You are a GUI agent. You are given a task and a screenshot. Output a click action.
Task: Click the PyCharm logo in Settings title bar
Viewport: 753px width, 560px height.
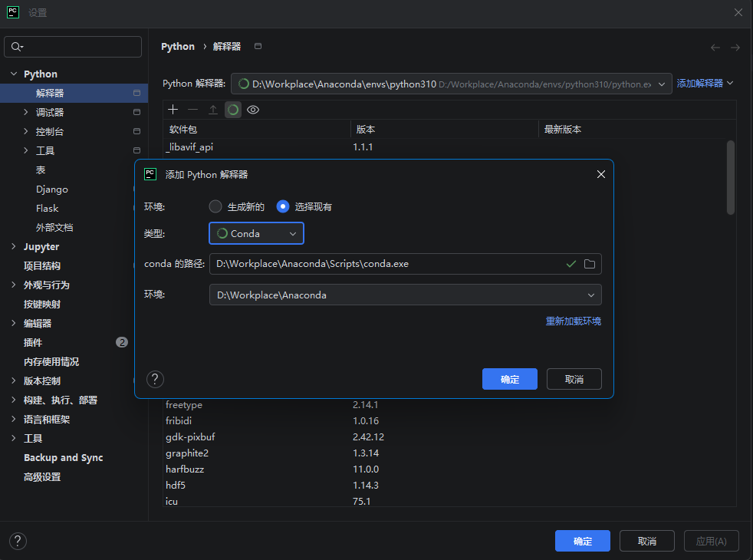click(x=13, y=12)
